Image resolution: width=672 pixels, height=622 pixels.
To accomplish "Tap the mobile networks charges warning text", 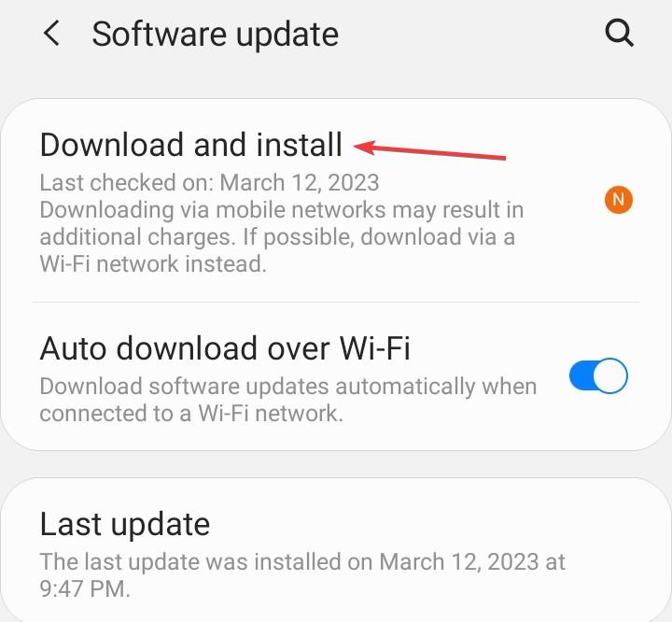I will (282, 237).
